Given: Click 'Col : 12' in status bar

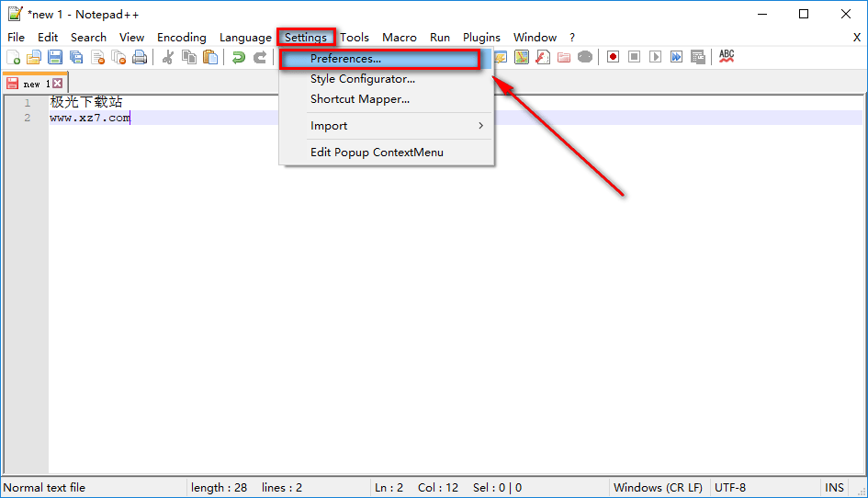Looking at the screenshot, I should pos(438,488).
